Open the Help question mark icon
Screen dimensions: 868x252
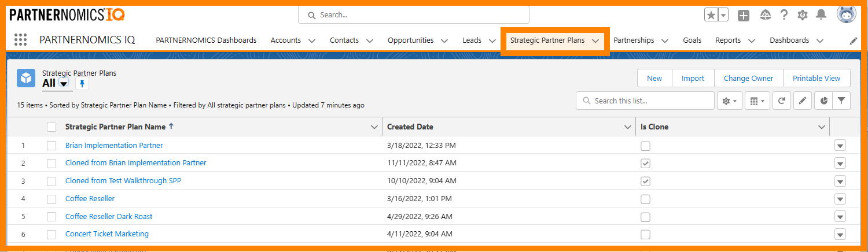(x=784, y=15)
